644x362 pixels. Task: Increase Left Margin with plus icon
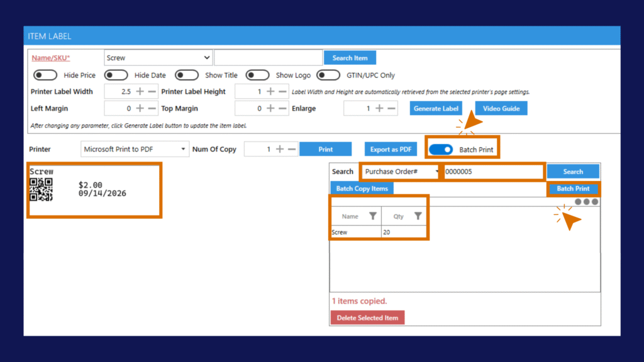(140, 108)
